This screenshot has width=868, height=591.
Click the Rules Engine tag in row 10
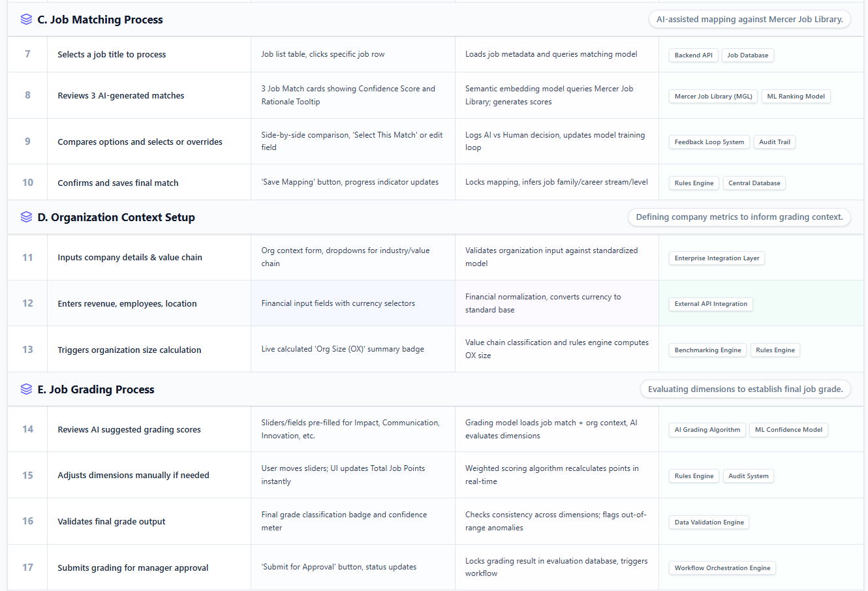pos(694,183)
